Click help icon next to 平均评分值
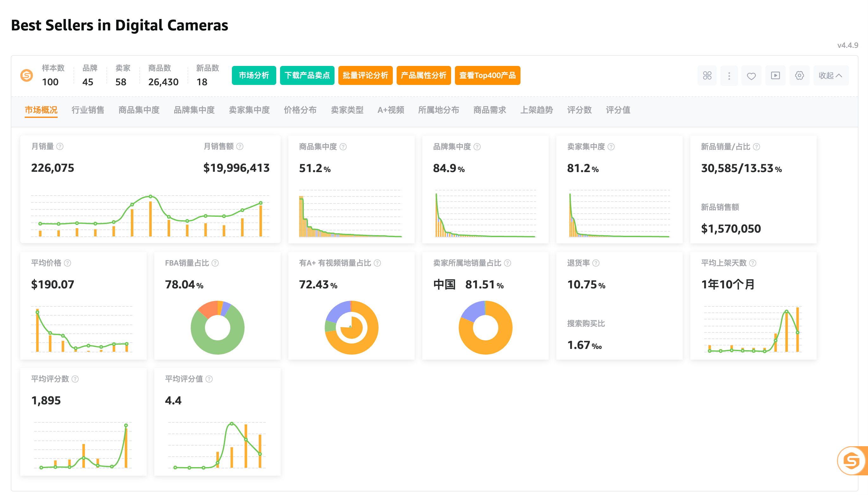This screenshot has width=868, height=495. (x=209, y=379)
